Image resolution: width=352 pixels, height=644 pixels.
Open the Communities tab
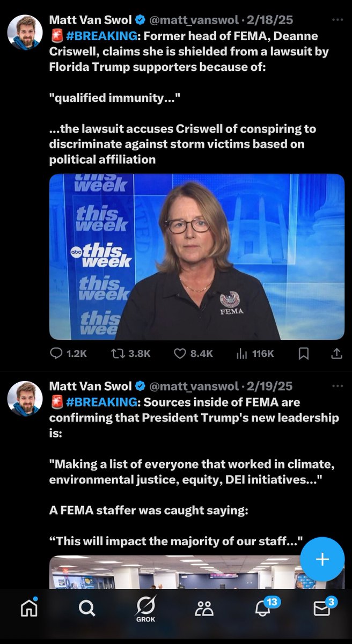click(x=204, y=608)
